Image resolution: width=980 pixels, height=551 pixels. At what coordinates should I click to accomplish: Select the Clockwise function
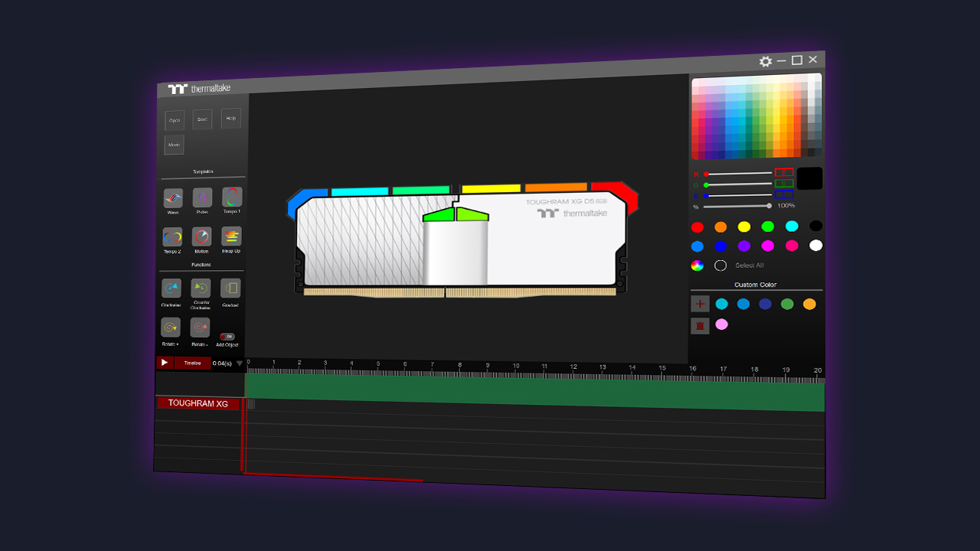click(x=171, y=289)
